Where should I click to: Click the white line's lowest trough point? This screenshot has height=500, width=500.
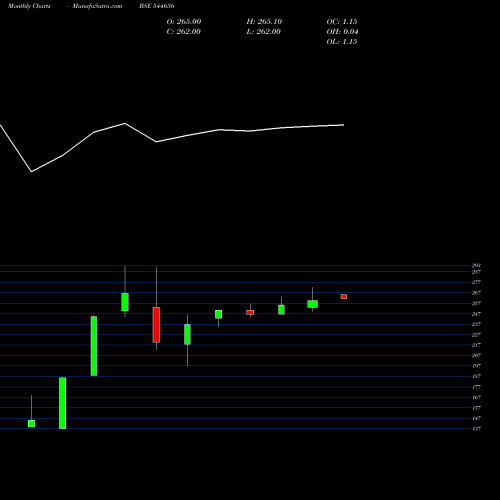(32, 172)
